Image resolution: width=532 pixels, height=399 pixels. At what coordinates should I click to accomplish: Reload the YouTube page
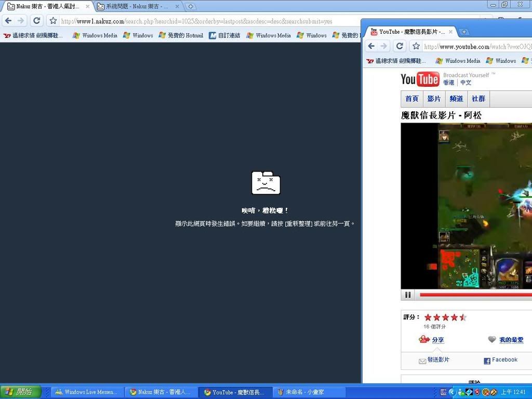tap(400, 46)
